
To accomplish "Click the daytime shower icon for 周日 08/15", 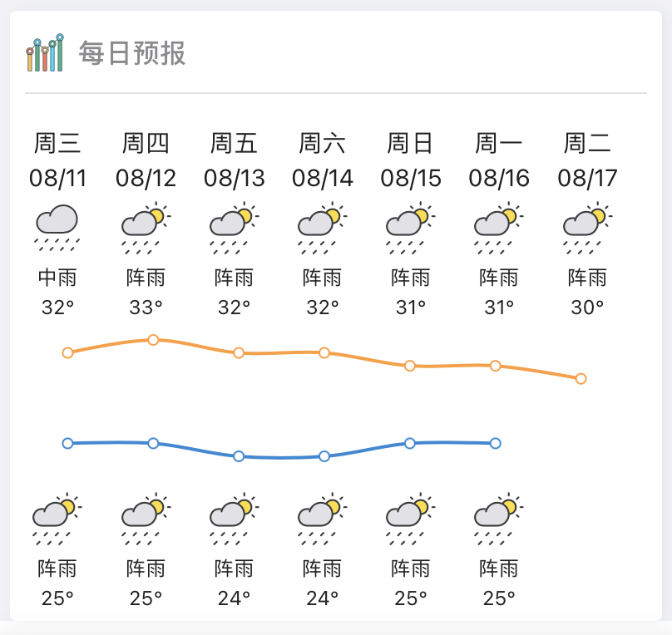I will coord(411,228).
